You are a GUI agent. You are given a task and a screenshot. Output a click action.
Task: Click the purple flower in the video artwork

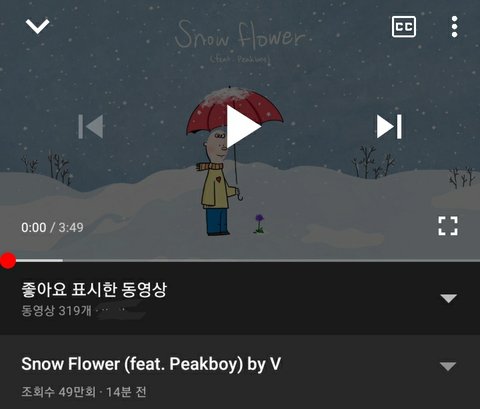[259, 223]
